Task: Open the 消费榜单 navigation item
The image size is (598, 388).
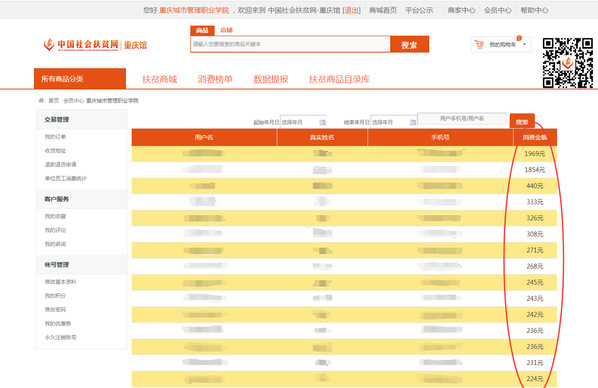Action: coord(215,79)
